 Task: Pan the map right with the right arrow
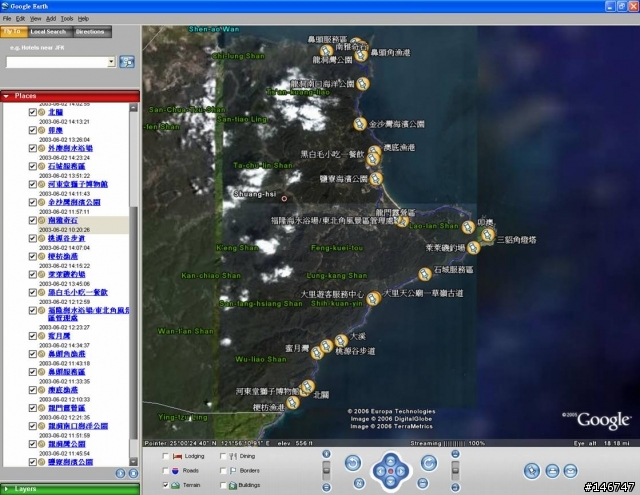pyautogui.click(x=401, y=471)
